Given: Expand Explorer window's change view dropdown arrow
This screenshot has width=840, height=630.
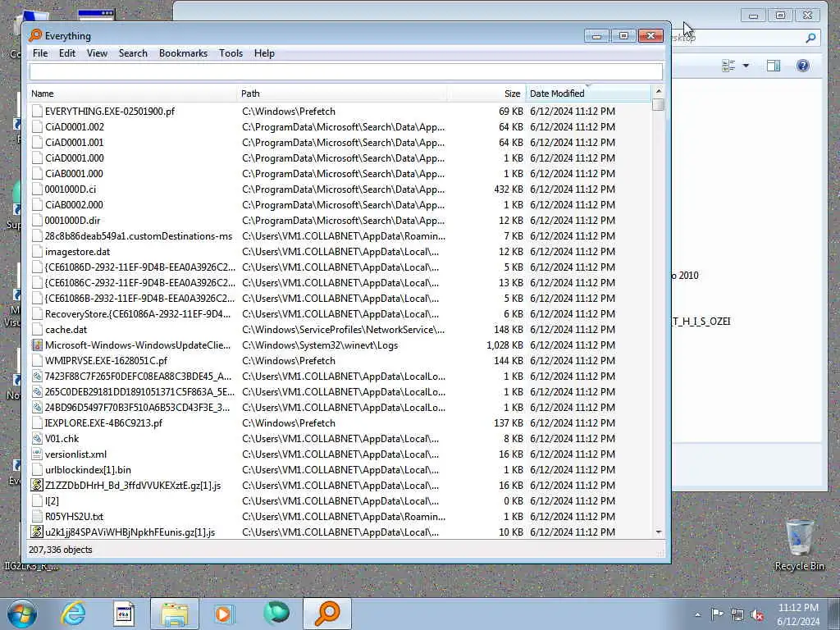Looking at the screenshot, I should click(x=746, y=66).
